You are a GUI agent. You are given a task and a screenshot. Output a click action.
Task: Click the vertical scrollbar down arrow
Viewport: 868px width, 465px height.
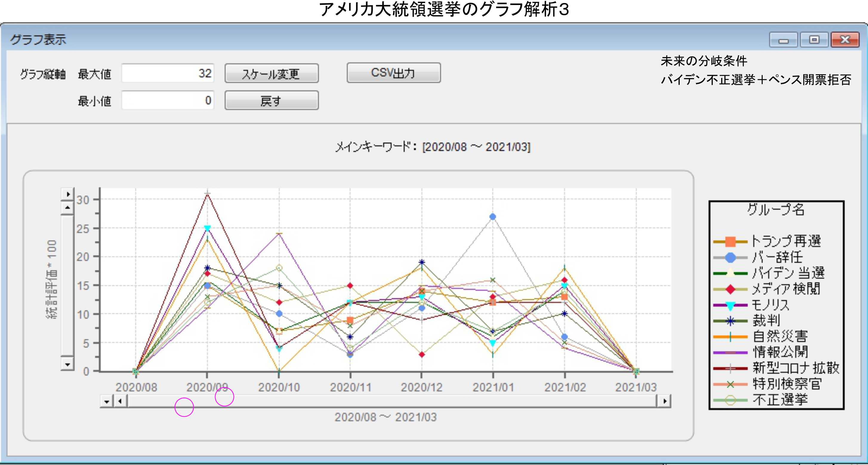[x=68, y=364]
